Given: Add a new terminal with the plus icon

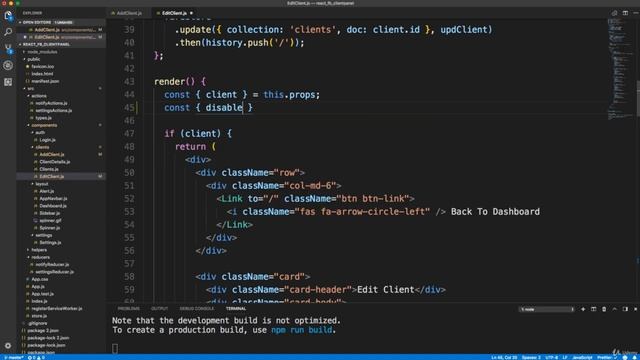Looking at the screenshot, I should tap(583, 309).
